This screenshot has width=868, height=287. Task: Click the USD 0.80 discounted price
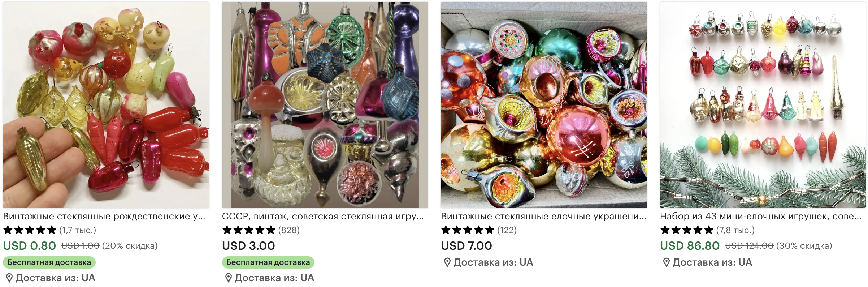[x=30, y=246]
